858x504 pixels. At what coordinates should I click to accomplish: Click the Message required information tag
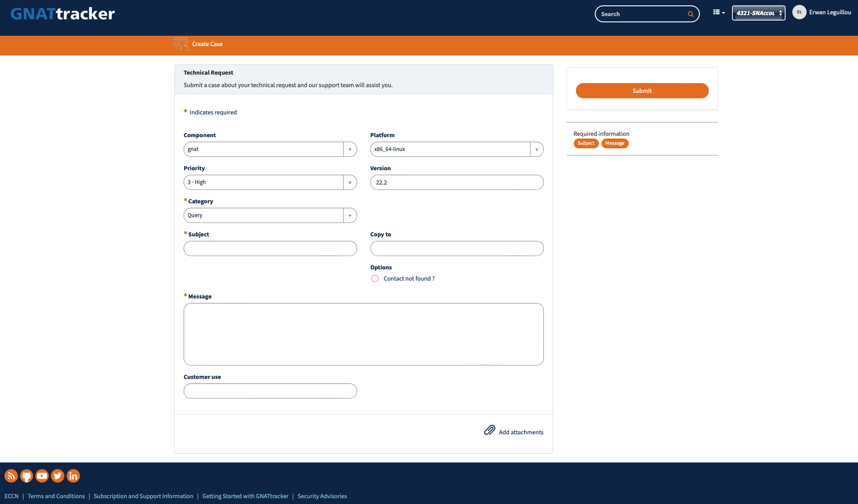[615, 143]
